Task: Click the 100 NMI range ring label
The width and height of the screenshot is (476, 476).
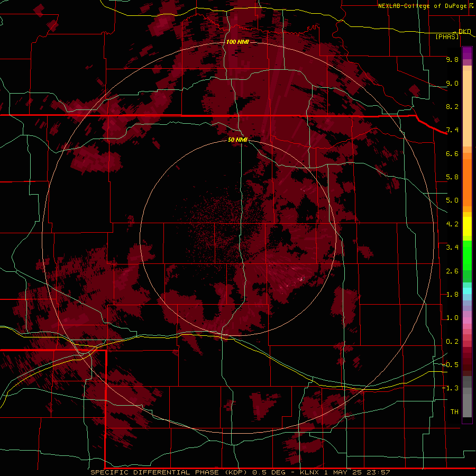Action: (237, 42)
